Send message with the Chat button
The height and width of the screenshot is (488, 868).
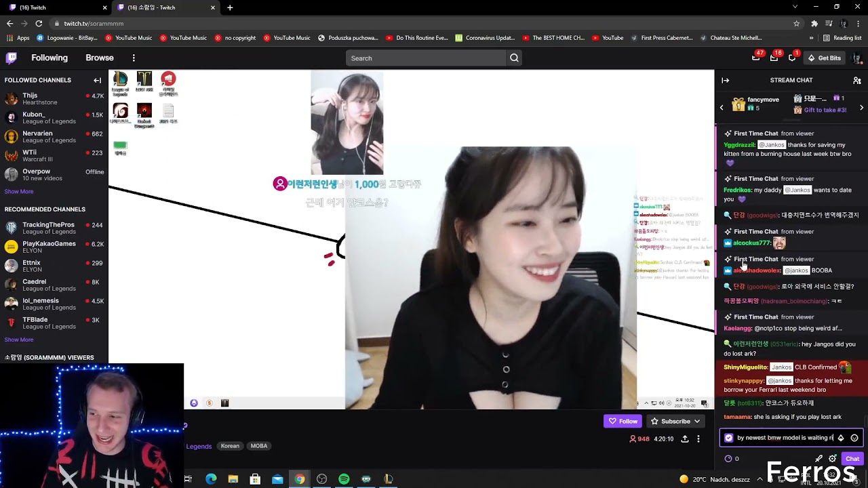tap(852, 459)
